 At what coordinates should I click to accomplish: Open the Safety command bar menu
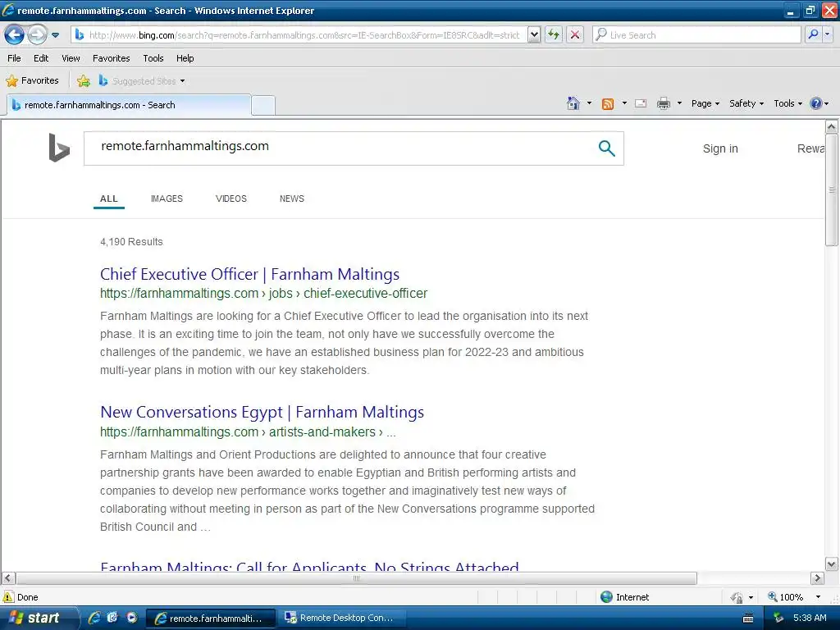click(746, 103)
